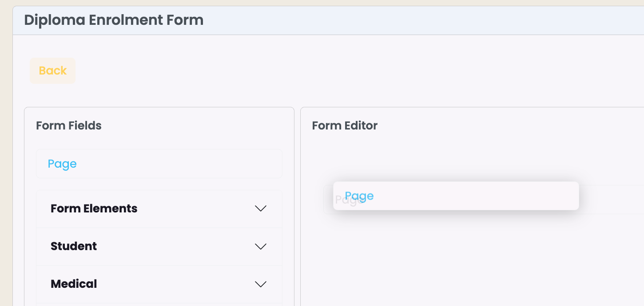Click the Diploma Enrolment Form title

pyautogui.click(x=114, y=20)
